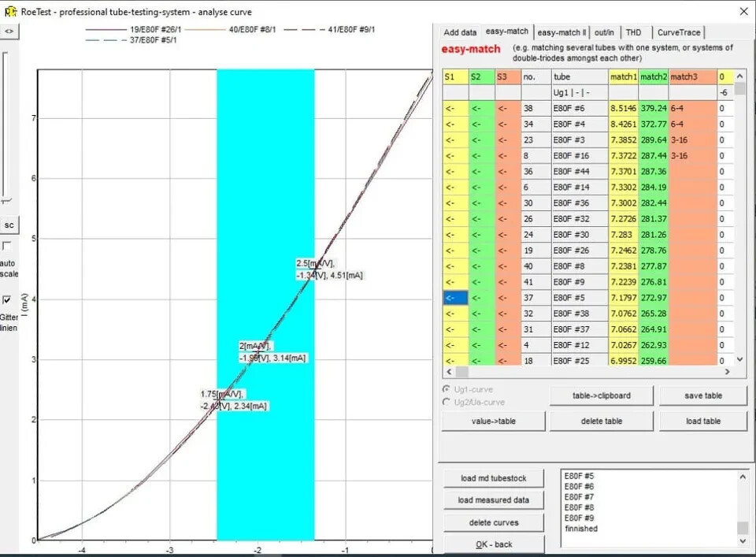Screen dimensions: 756x557
Task: Click the highlighted S1 cell for E80F #5
Action: click(455, 298)
